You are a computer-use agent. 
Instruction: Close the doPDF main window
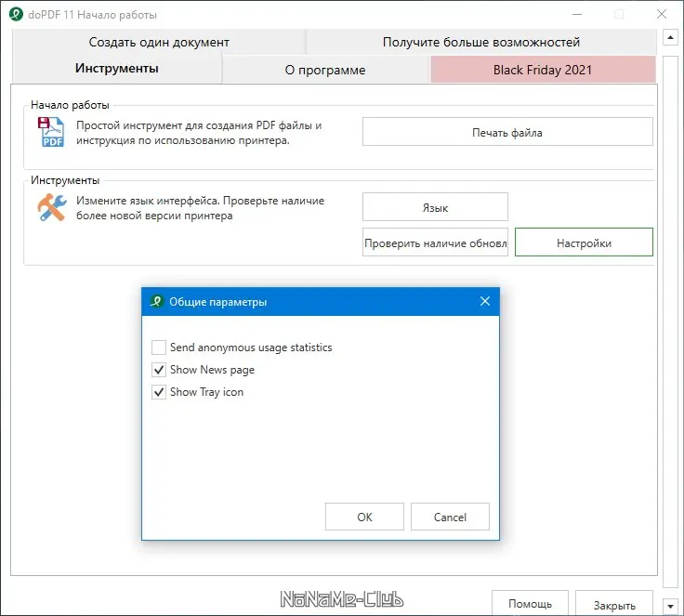point(662,14)
